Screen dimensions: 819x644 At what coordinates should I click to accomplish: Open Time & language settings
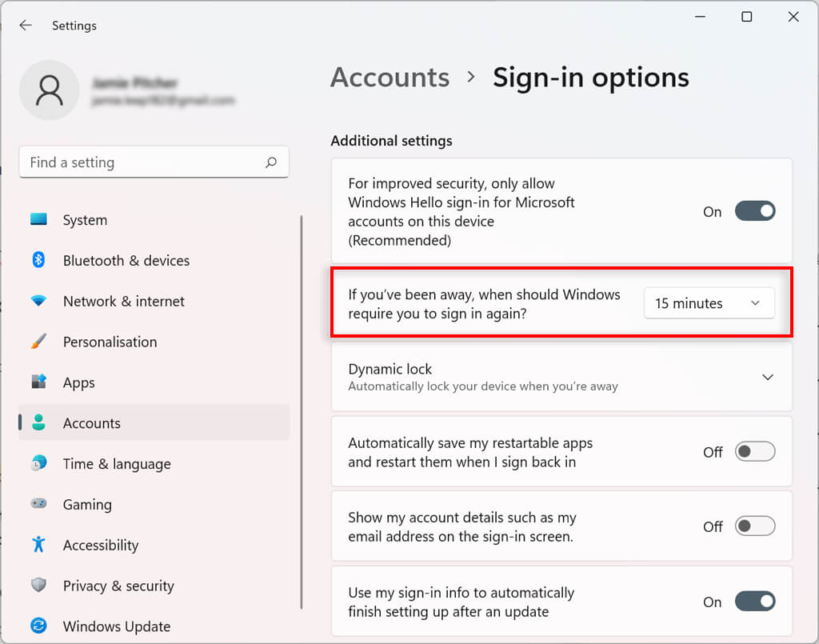pyautogui.click(x=117, y=464)
